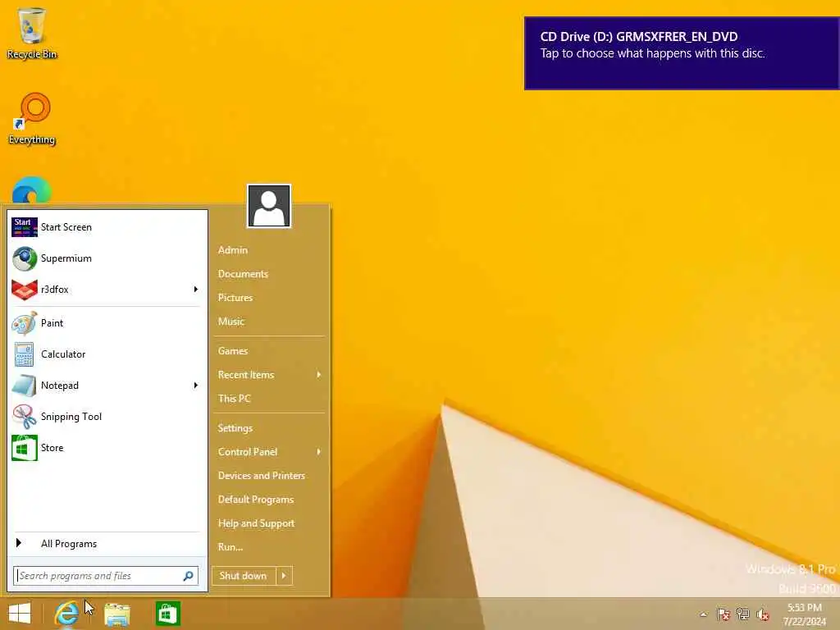Launch Snipping Tool scissors icon

[x=24, y=416]
